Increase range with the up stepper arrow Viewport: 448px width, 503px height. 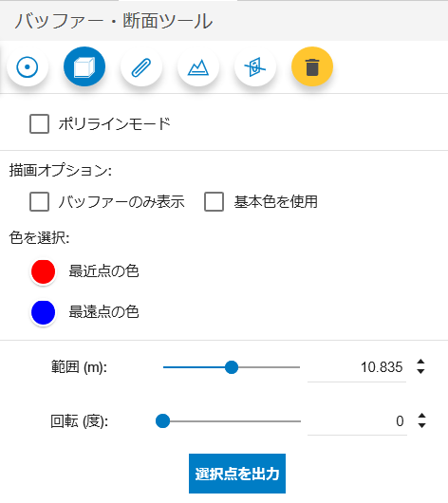(420, 362)
